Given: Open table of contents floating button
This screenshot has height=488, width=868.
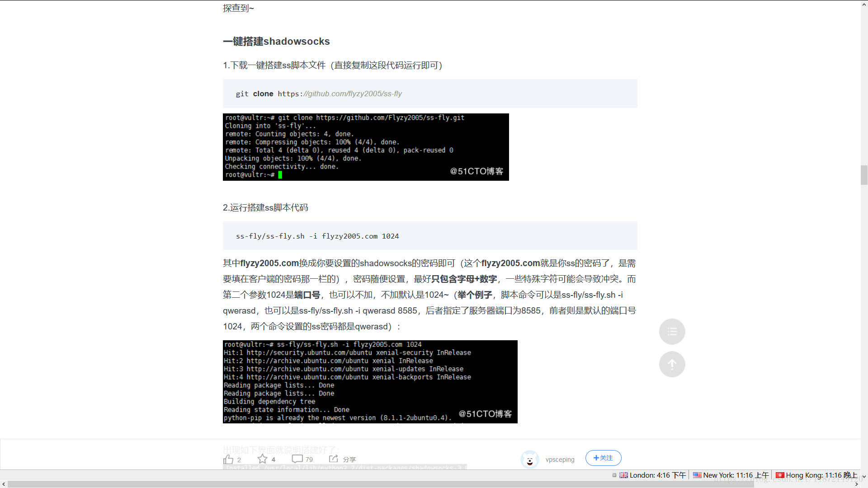Looking at the screenshot, I should click(672, 332).
